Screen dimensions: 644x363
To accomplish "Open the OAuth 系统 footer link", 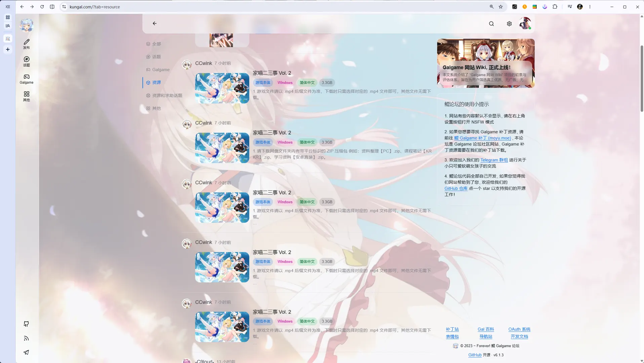I will coord(519,329).
